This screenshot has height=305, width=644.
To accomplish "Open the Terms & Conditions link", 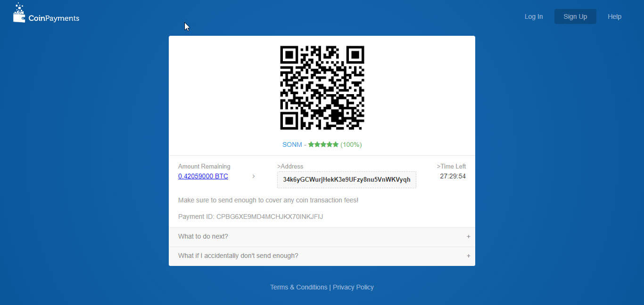I will pos(298,287).
